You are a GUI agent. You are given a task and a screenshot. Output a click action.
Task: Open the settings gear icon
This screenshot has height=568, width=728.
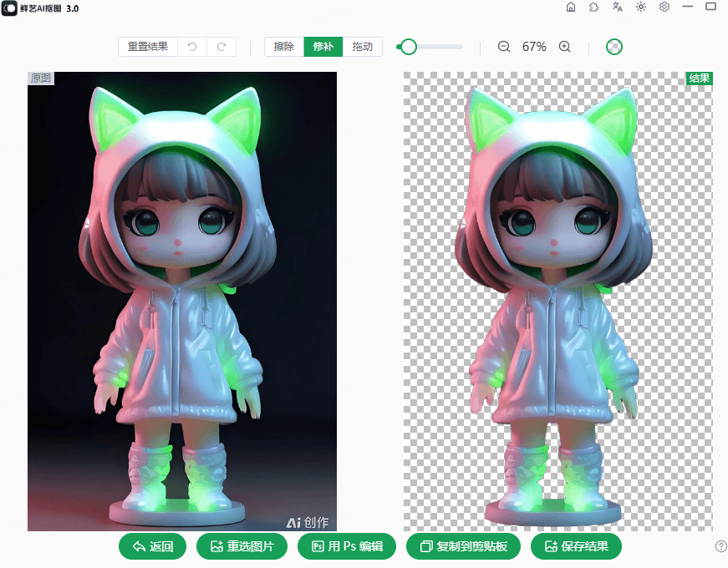pos(664,7)
